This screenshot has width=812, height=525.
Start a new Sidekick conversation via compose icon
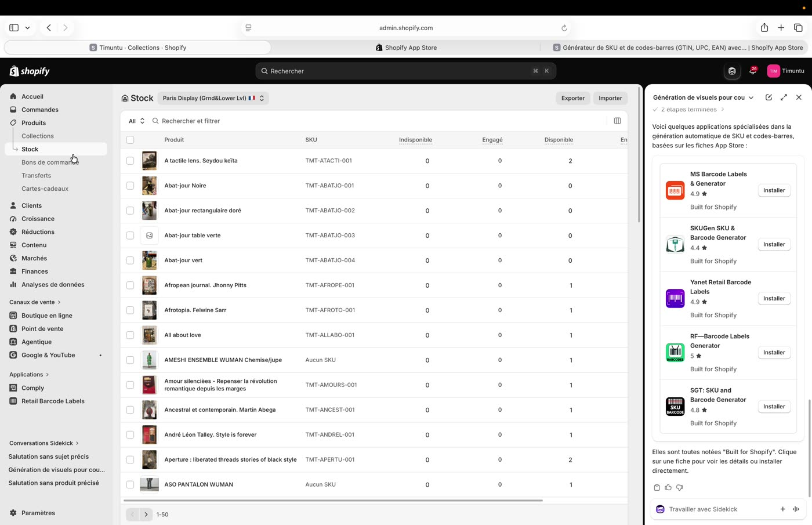(768, 97)
